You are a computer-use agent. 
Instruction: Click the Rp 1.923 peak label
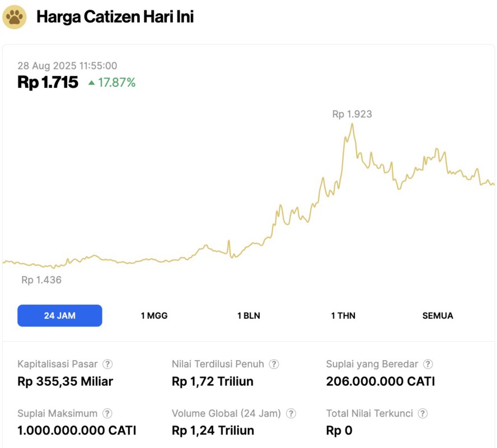(352, 114)
